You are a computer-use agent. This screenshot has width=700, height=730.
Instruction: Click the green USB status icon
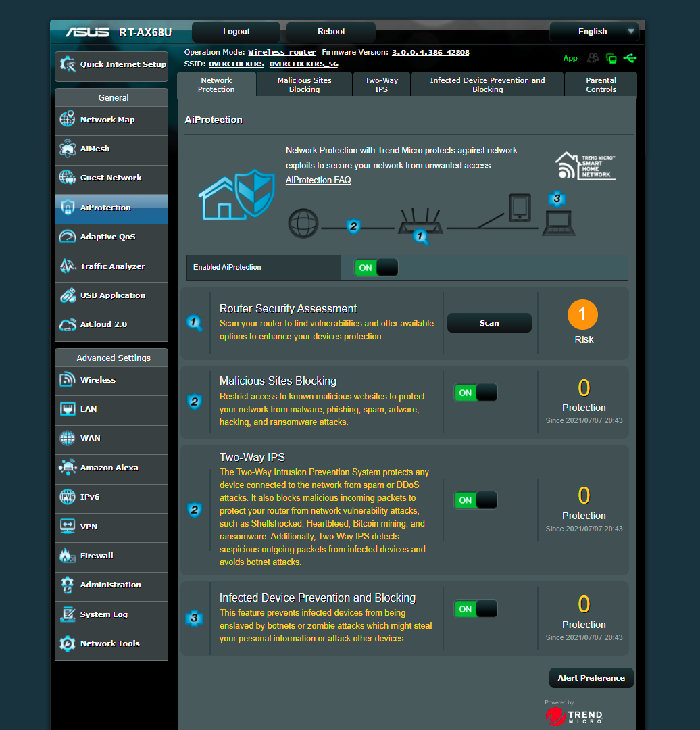click(630, 58)
